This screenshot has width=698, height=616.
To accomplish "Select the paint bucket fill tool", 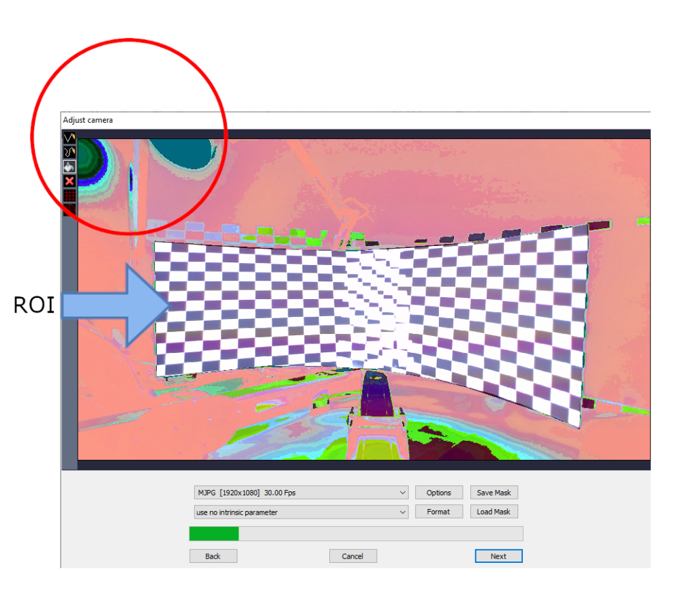I will pos(70,167).
